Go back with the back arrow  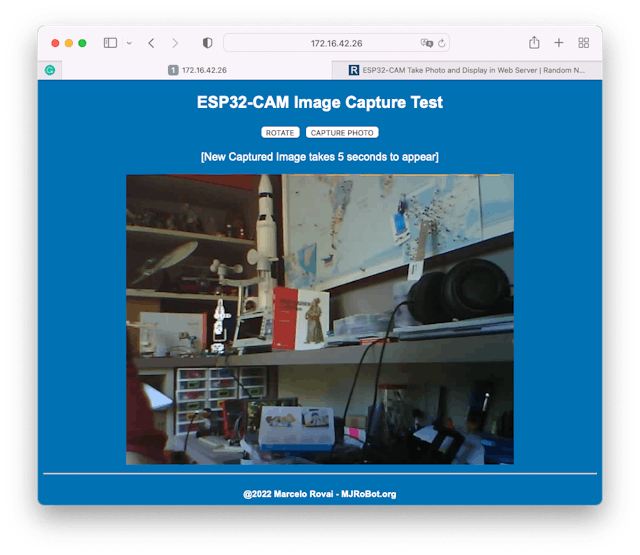151,43
